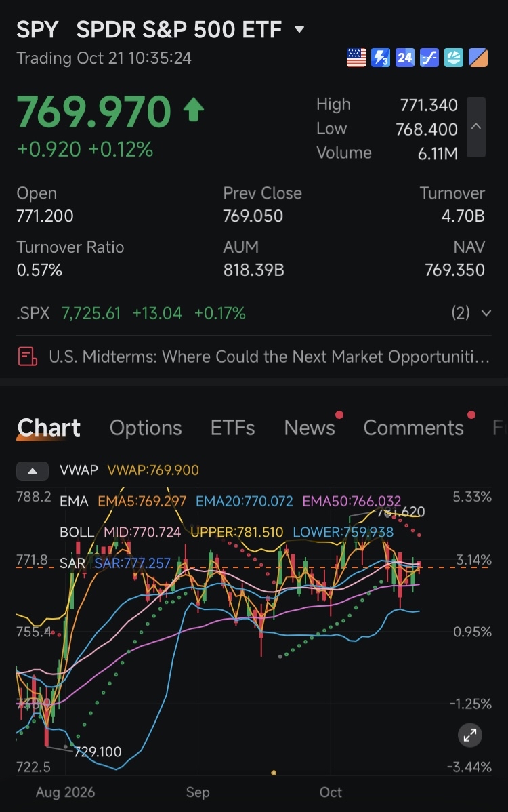Open the Comments tab
This screenshot has height=812, width=508.
pyautogui.click(x=413, y=428)
